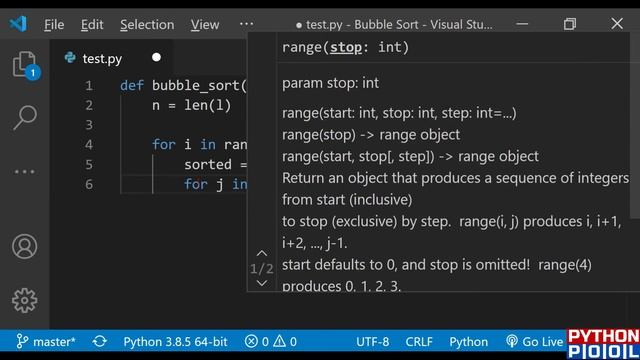Click the Synchronize Changes icon in status bar
This screenshot has width=640, height=360.
pos(100,341)
